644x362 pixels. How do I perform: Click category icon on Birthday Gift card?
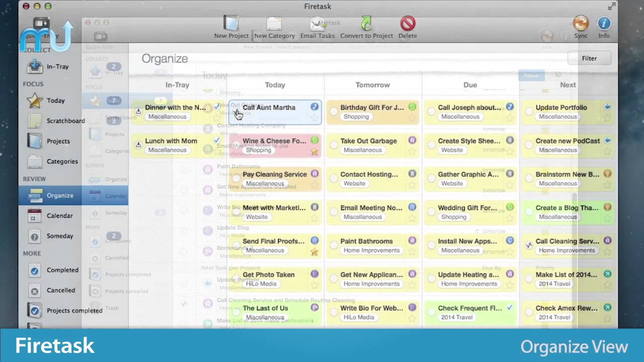[x=412, y=107]
